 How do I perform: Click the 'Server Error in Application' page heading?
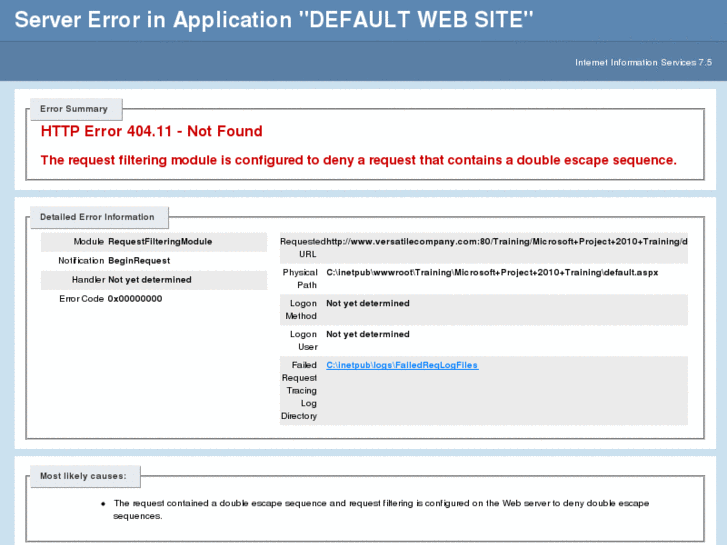tap(274, 20)
